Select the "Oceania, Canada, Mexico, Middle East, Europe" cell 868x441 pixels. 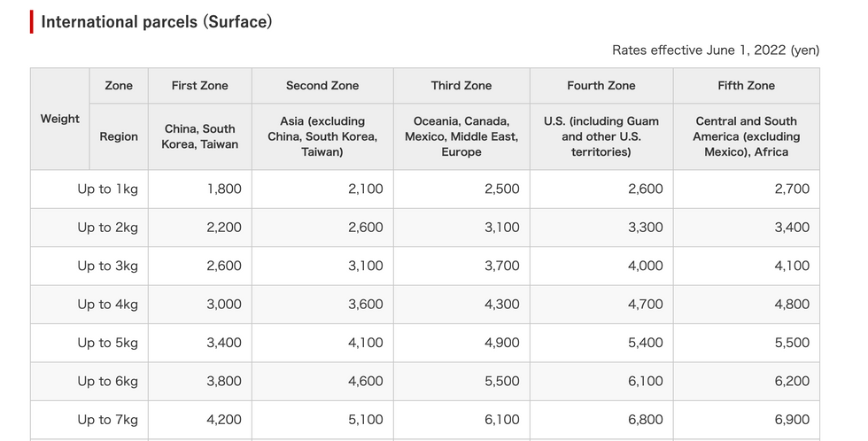pyautogui.click(x=461, y=136)
